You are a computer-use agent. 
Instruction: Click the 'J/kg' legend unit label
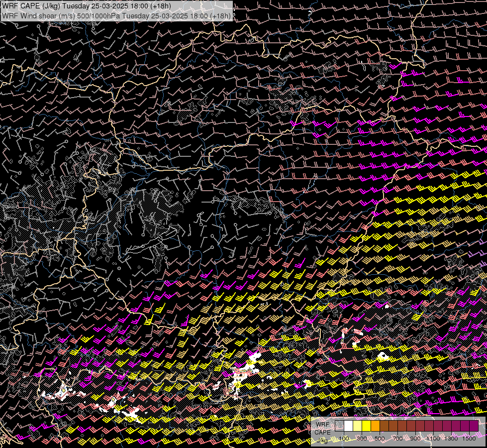[322, 440]
